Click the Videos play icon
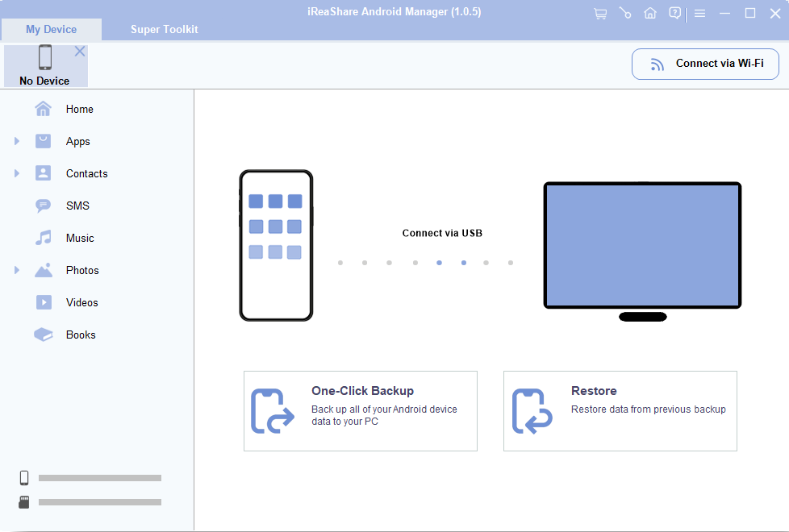 (x=44, y=302)
